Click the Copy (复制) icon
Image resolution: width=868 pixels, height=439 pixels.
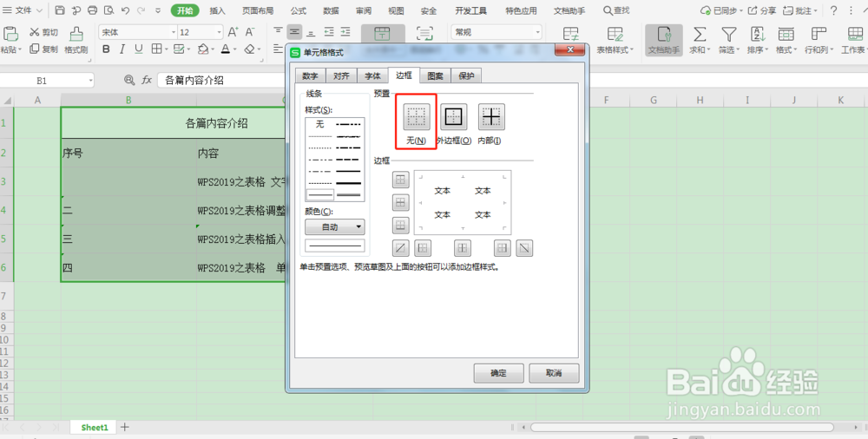coord(35,49)
